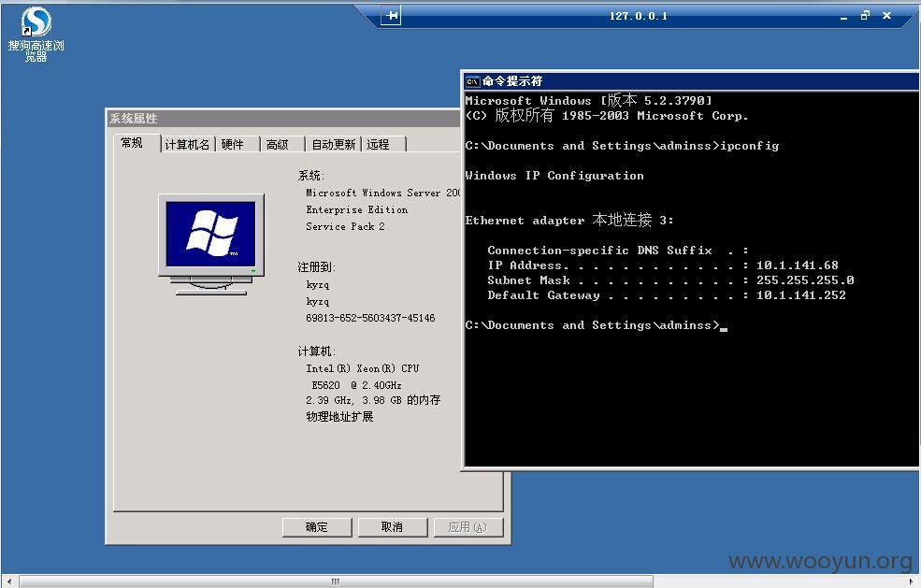Switch to the 高级 tab
This screenshot has height=588, width=921.
click(x=278, y=145)
